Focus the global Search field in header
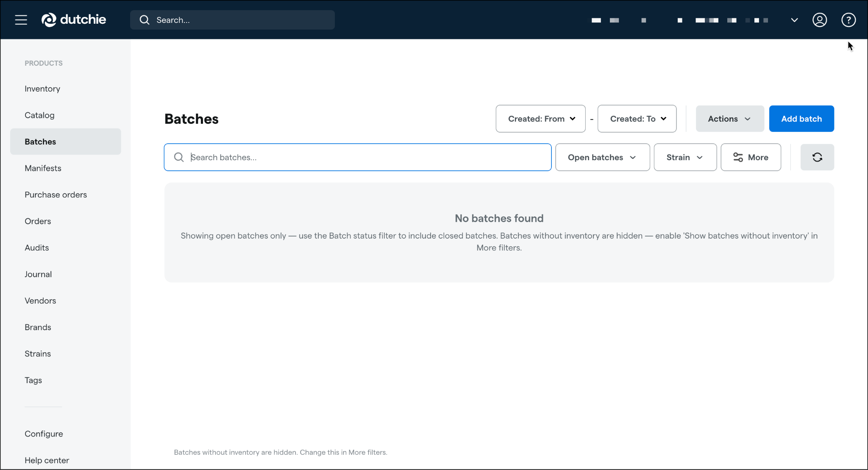 pyautogui.click(x=232, y=20)
